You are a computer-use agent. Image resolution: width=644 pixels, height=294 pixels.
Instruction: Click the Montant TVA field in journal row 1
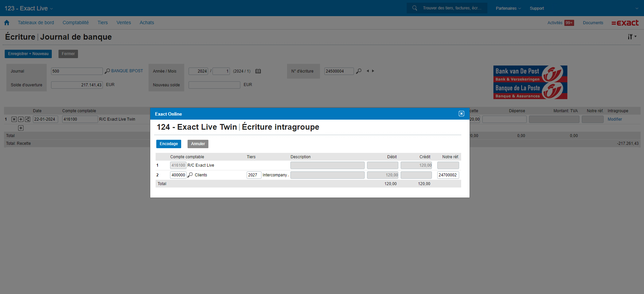pos(554,119)
